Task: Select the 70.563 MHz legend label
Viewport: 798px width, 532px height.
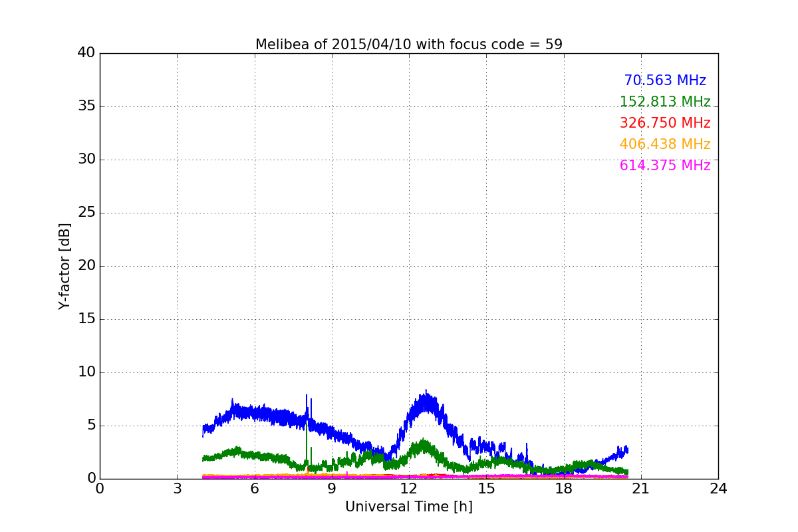Action: (x=665, y=80)
